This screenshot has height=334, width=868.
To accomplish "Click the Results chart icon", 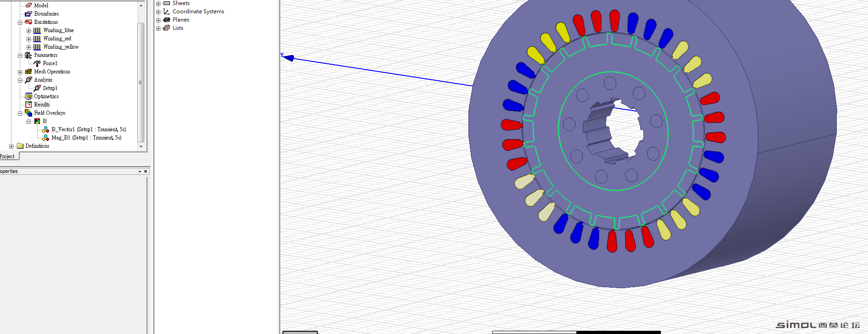I will pos(28,105).
